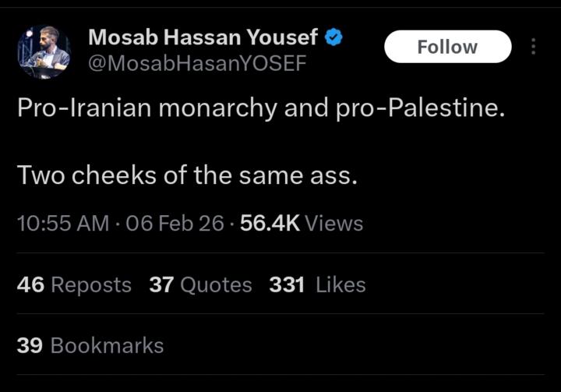The height and width of the screenshot is (392, 561).
Task: Click the display name Mosab Hassan Yousef
Action: point(203,37)
